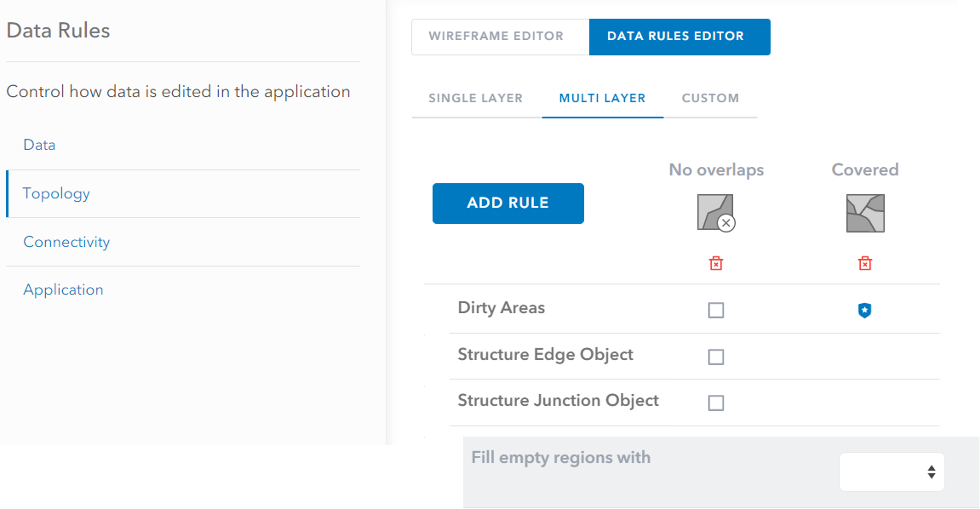Open the Fill empty regions with dropdown
Image resolution: width=980 pixels, height=509 pixels.
tap(892, 472)
